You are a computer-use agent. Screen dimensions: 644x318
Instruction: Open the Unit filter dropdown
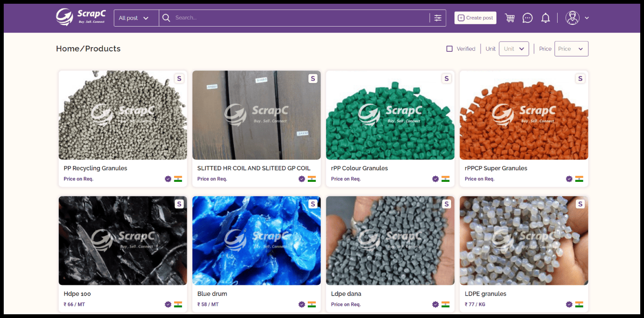514,49
